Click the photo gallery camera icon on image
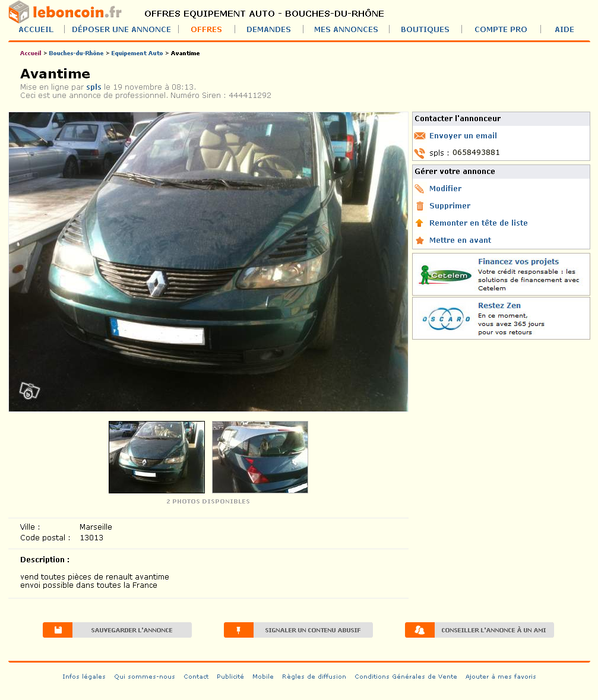598x700 pixels. point(30,391)
